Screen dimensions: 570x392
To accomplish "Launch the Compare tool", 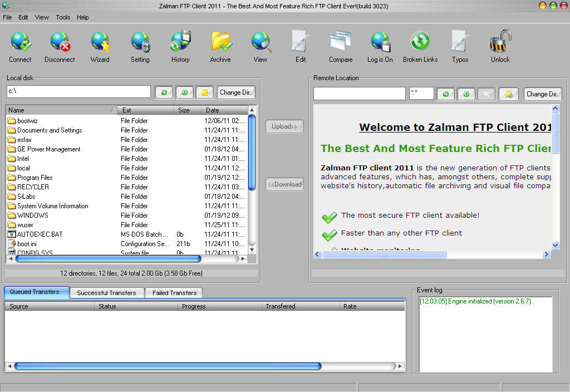I will tap(340, 42).
